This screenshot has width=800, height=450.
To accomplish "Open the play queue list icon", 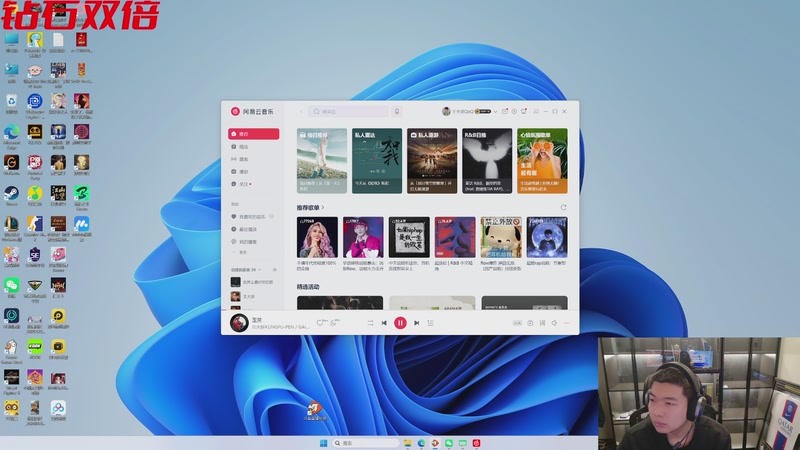I will [x=430, y=323].
